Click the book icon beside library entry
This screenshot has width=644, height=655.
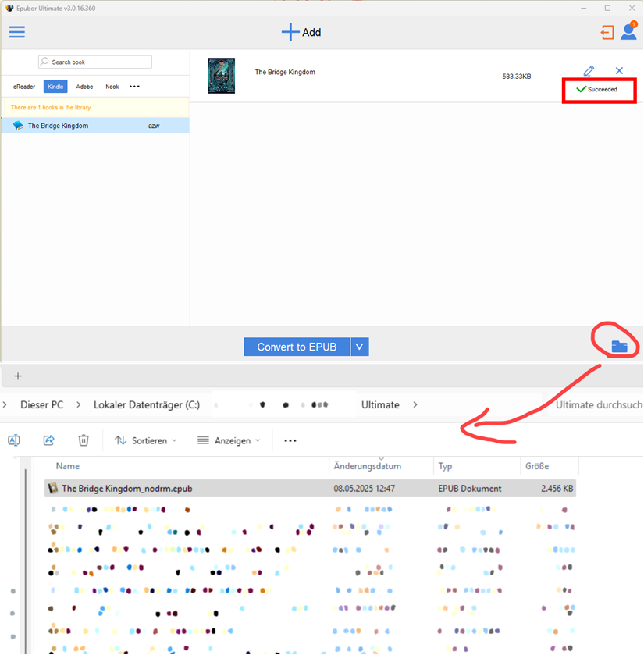coord(18,126)
